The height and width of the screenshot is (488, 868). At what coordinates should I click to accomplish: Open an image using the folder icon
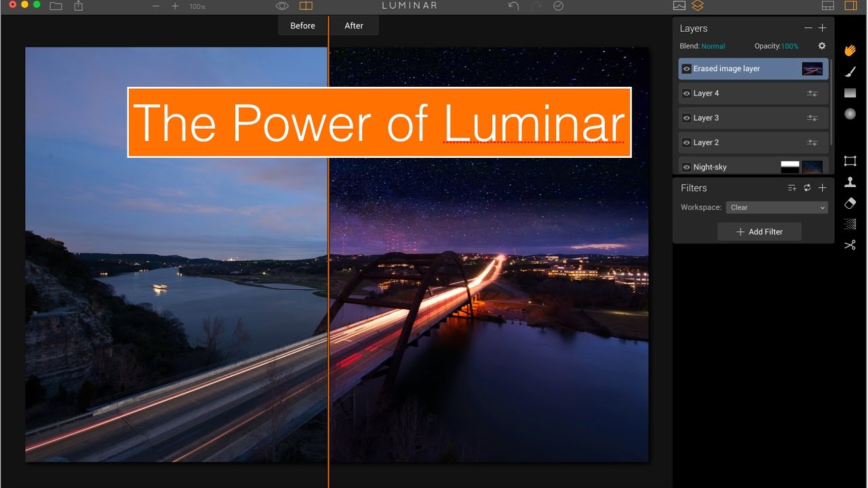[x=56, y=5]
